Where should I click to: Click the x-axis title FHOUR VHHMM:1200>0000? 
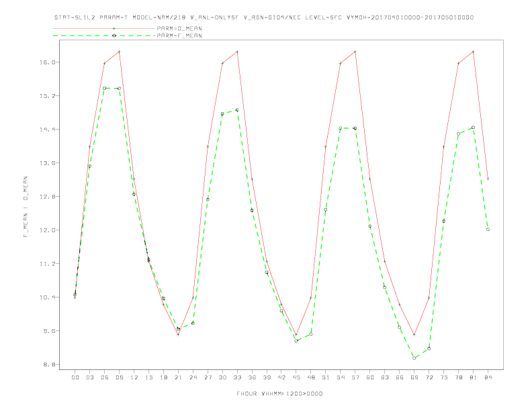[279, 394]
